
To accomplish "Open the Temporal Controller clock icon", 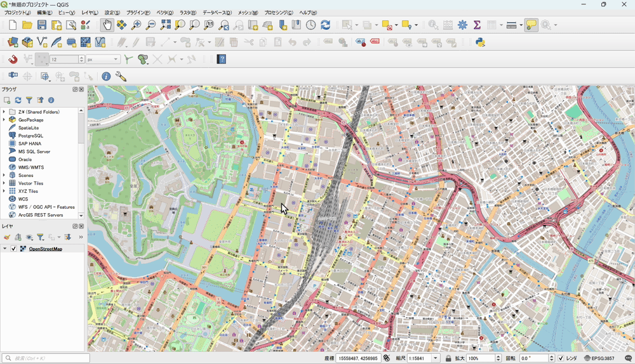I will click(x=311, y=25).
